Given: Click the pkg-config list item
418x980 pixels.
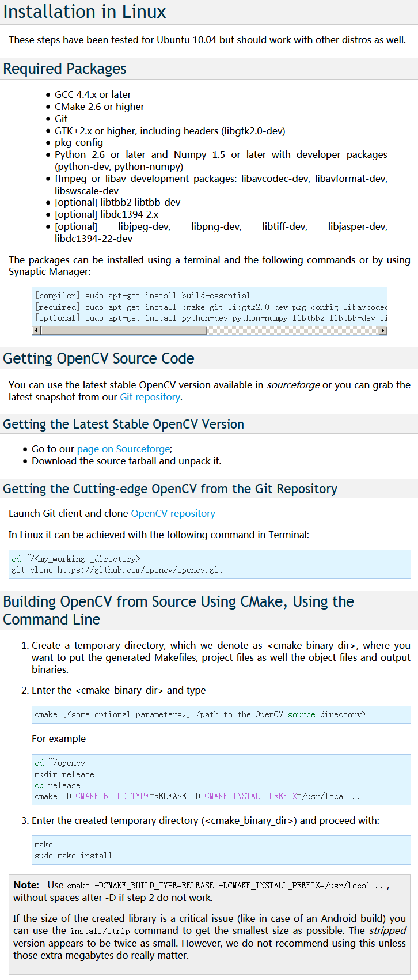Looking at the screenshot, I should pos(79,142).
